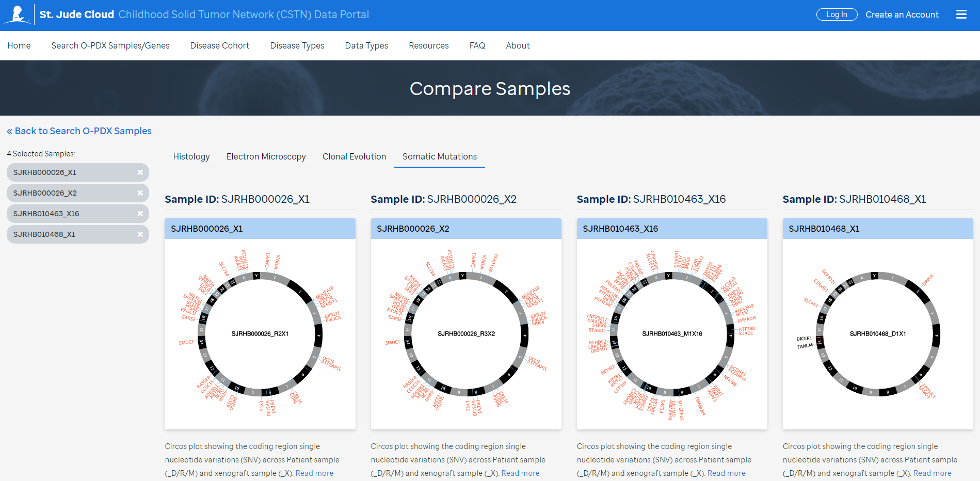
Task: Click the St. Jude Cloud title text
Action: (x=77, y=14)
